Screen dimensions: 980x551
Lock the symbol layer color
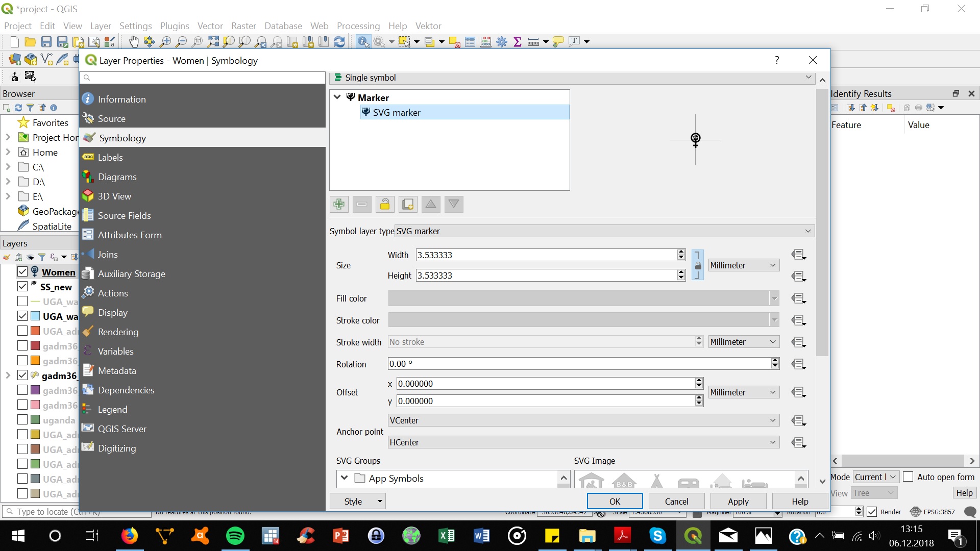point(385,205)
